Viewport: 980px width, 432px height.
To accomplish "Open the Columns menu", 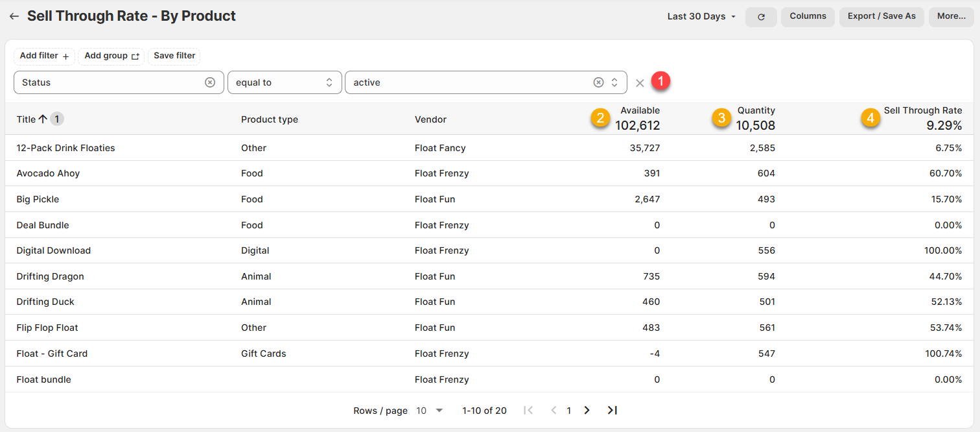I will click(x=808, y=16).
